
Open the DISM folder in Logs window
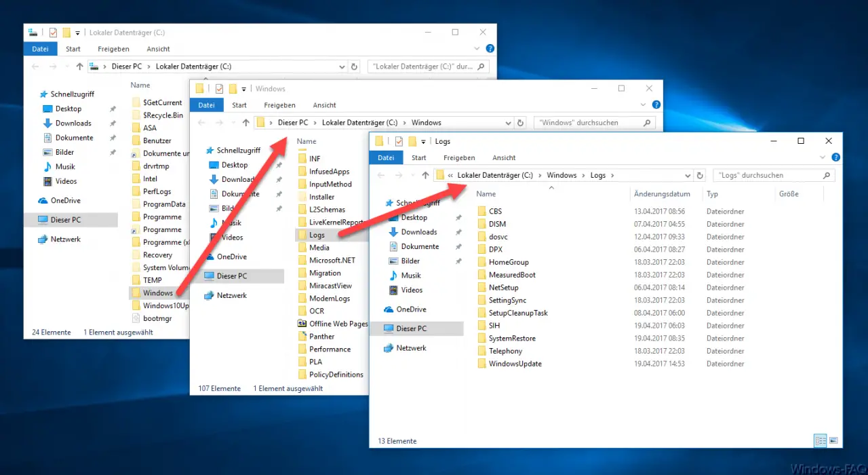pyautogui.click(x=497, y=224)
